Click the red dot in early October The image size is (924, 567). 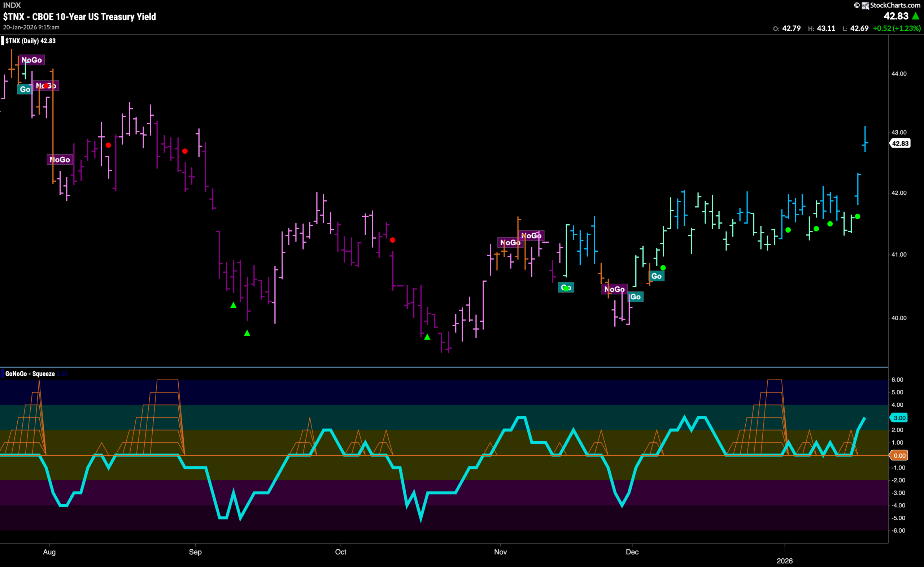click(x=392, y=240)
